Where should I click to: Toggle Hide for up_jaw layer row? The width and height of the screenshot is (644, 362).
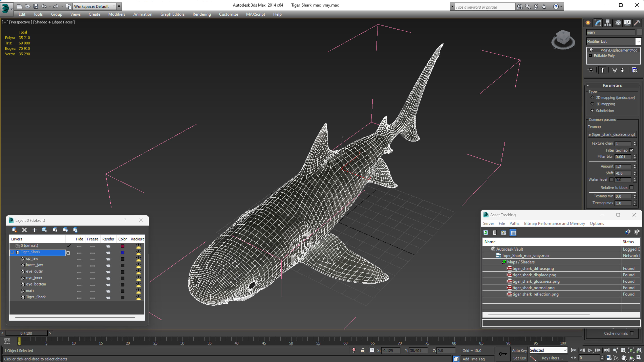79,259
